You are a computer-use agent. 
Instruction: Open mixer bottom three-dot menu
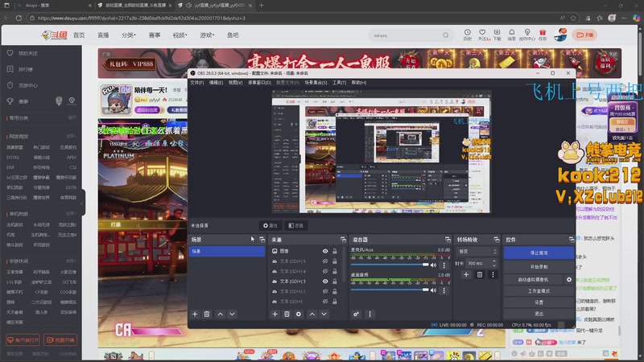pyautogui.click(x=369, y=314)
